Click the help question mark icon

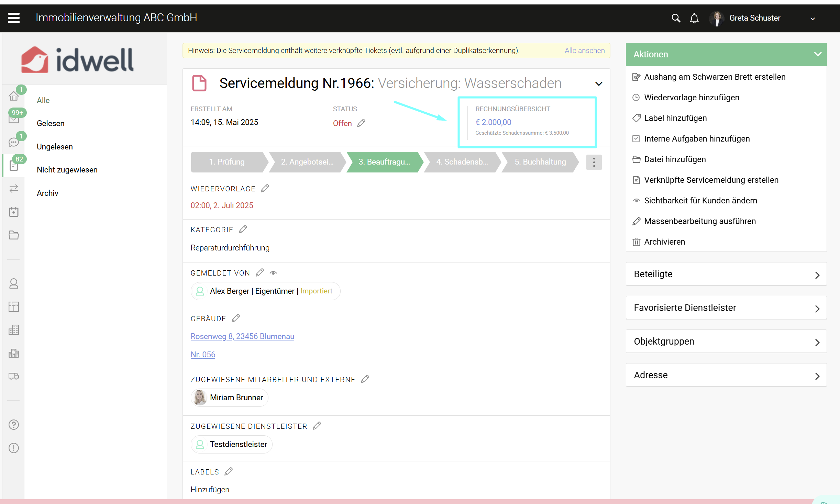pos(14,425)
